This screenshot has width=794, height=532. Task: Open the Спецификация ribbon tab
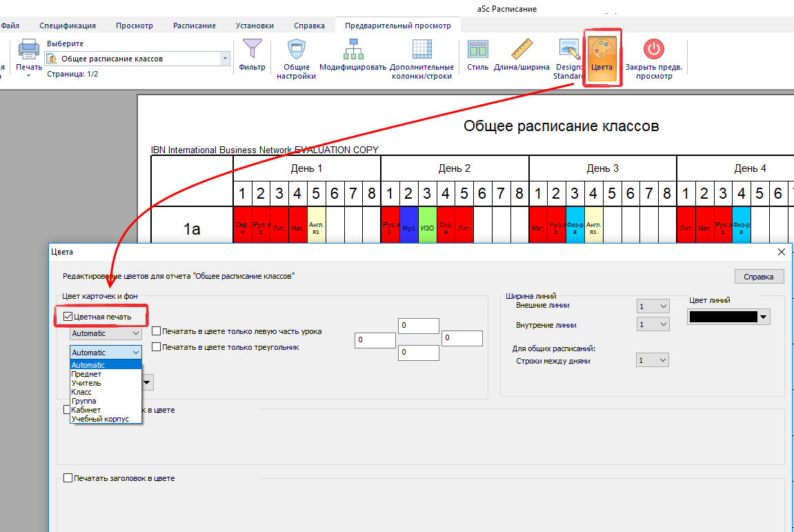68,26
